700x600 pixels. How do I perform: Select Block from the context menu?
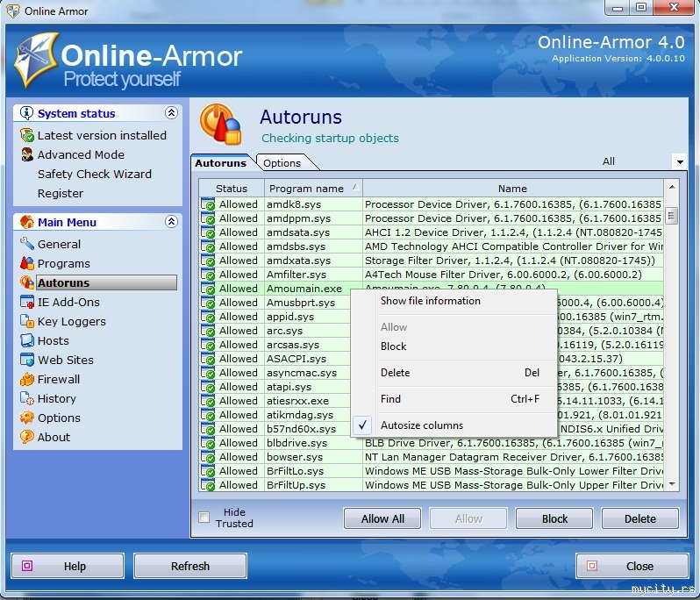454,346
